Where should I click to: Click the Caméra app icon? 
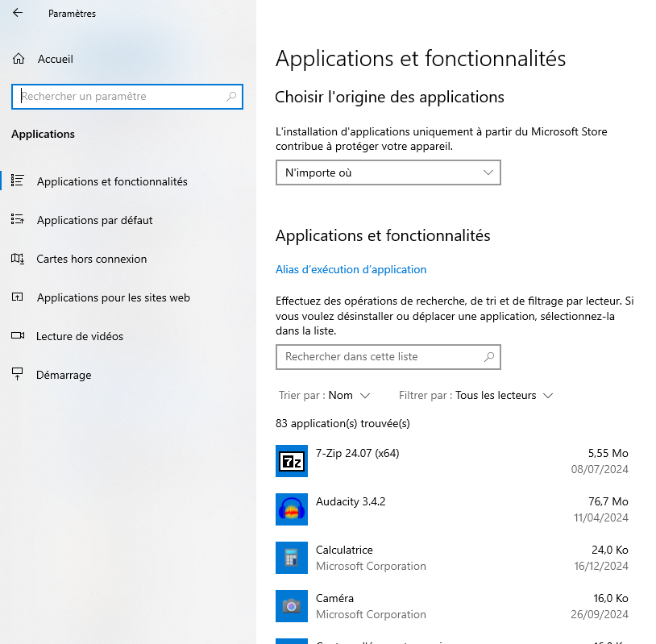pyautogui.click(x=292, y=606)
